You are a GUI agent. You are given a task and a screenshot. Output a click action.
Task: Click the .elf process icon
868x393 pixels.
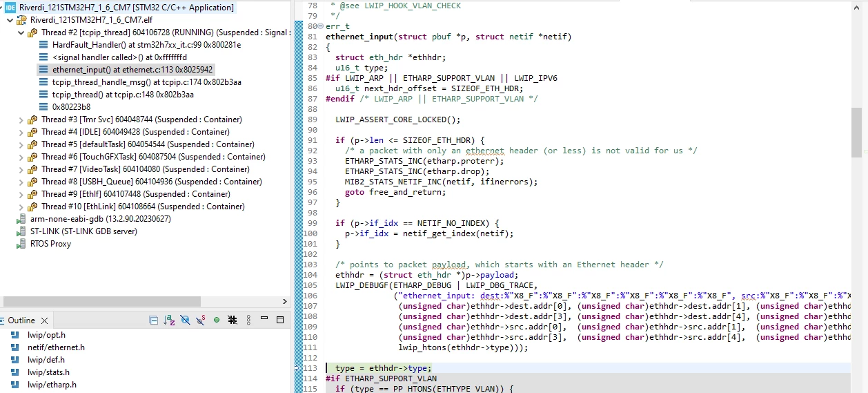tap(21, 20)
